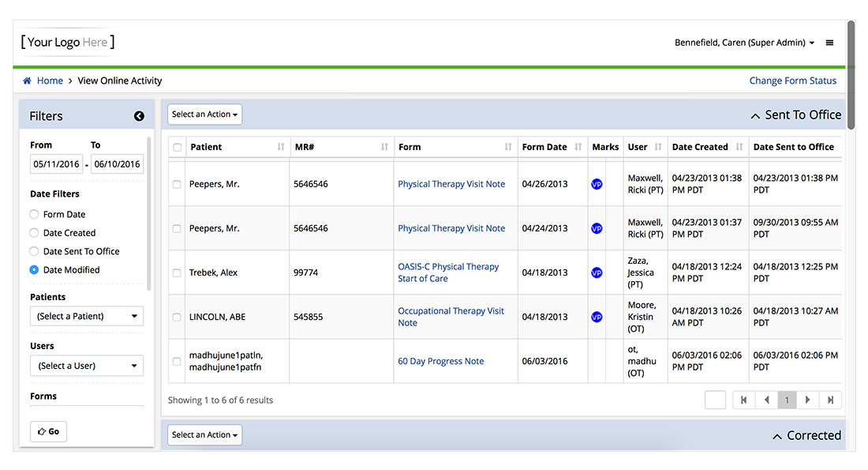The width and height of the screenshot is (868, 470).
Task: Open Bennefield, Caren user account menu
Action: point(744,43)
